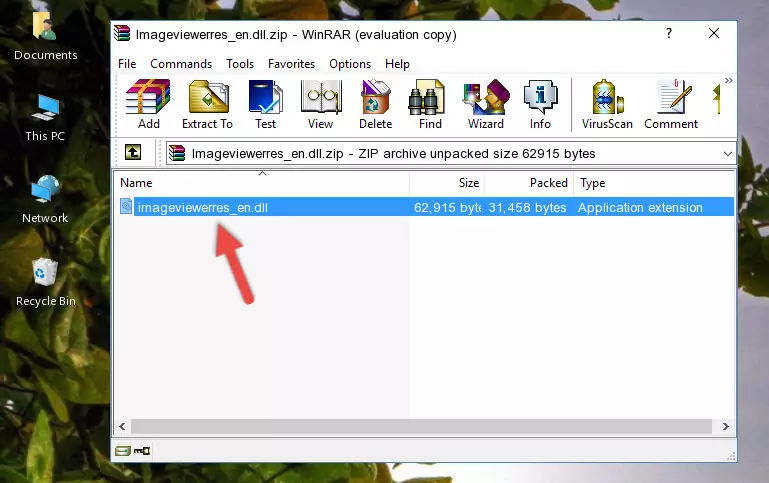Click the 31,458 bytes packed value

[527, 207]
